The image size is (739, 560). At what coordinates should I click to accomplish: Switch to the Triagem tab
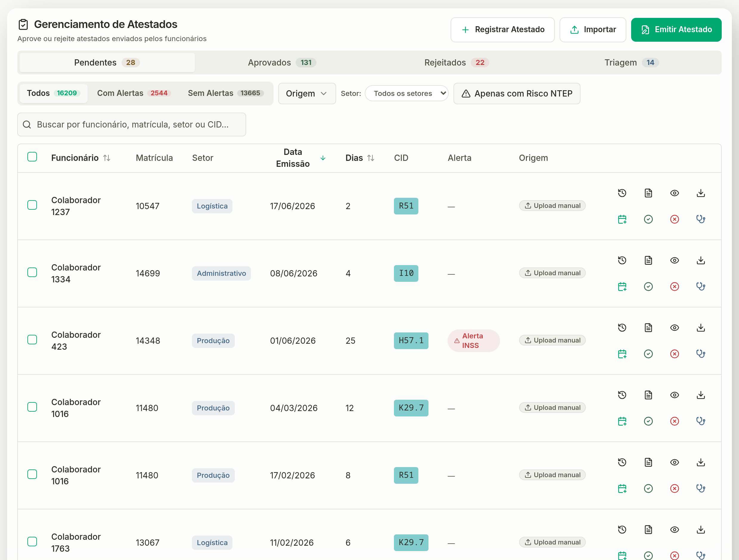click(631, 63)
